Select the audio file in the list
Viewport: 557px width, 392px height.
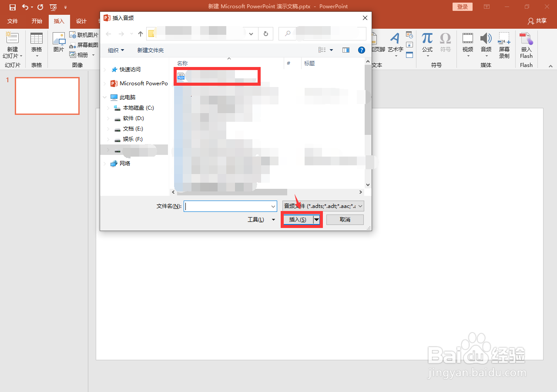tap(217, 77)
